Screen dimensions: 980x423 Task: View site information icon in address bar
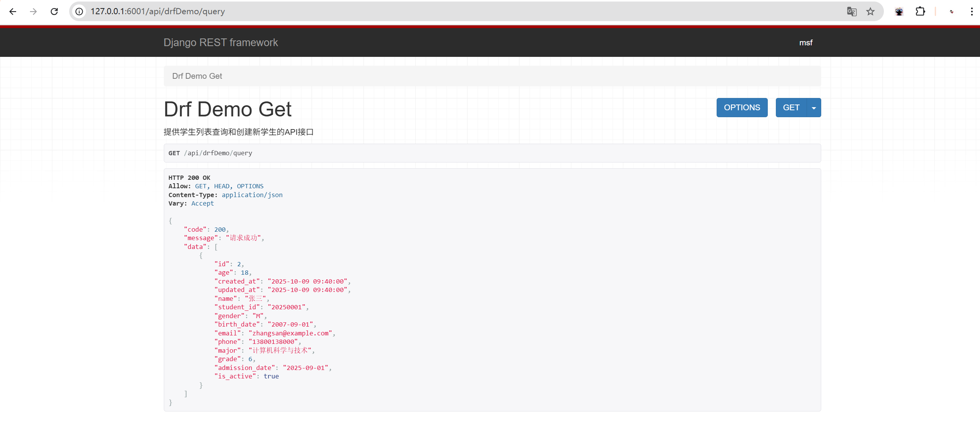[x=79, y=12]
